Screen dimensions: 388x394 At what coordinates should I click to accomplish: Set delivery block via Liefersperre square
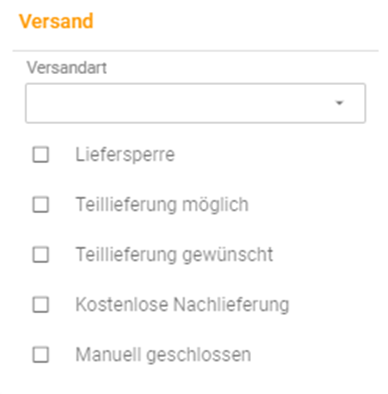tap(41, 155)
